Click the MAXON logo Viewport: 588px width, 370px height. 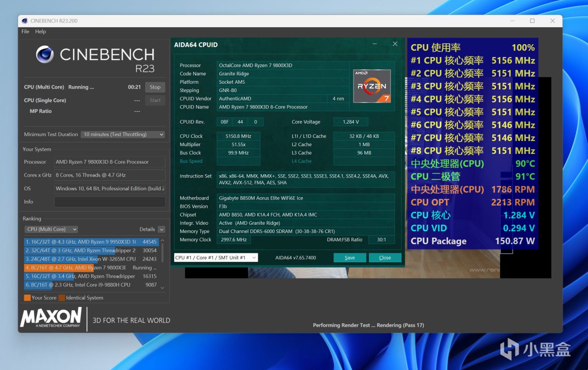(x=51, y=318)
